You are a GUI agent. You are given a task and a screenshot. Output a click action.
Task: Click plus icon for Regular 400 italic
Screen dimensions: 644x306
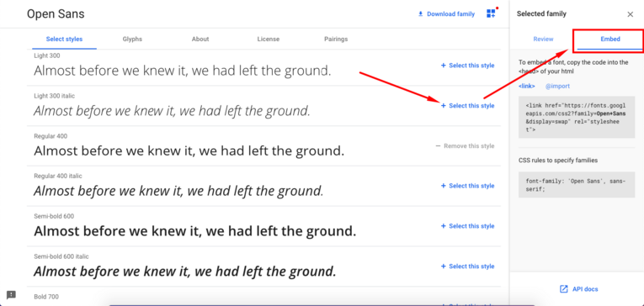coord(443,186)
